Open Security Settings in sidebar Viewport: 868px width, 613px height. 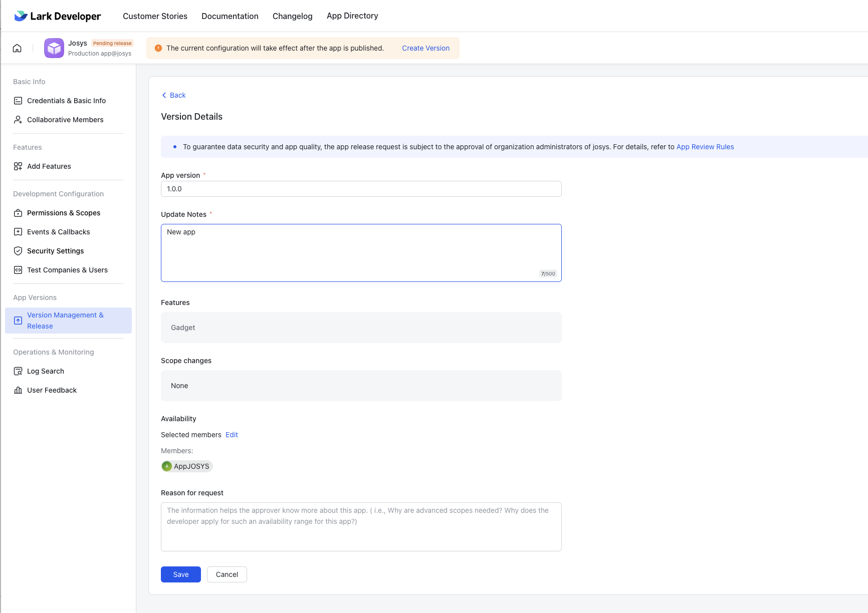[x=55, y=251]
